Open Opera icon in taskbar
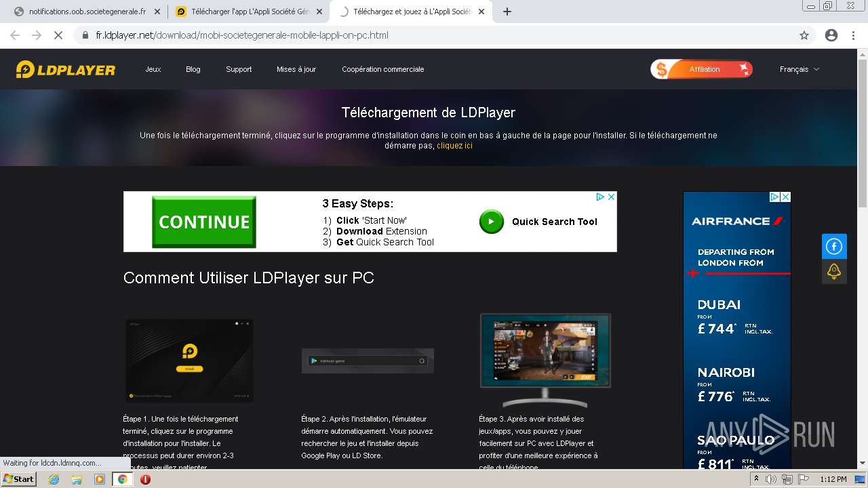 (145, 479)
